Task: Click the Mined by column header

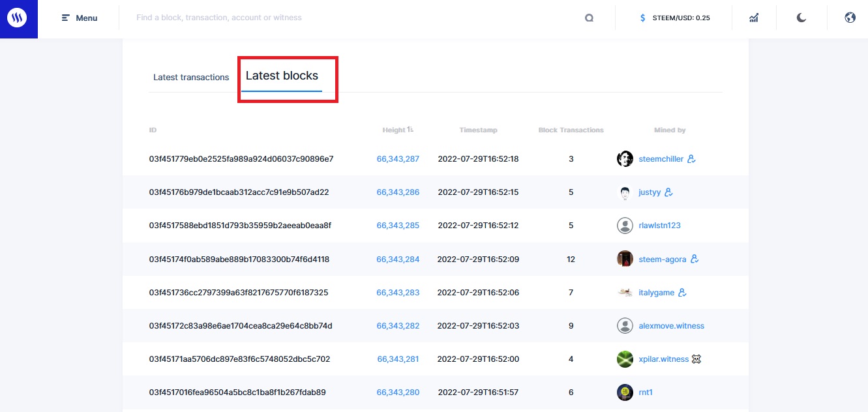Action: coord(670,130)
